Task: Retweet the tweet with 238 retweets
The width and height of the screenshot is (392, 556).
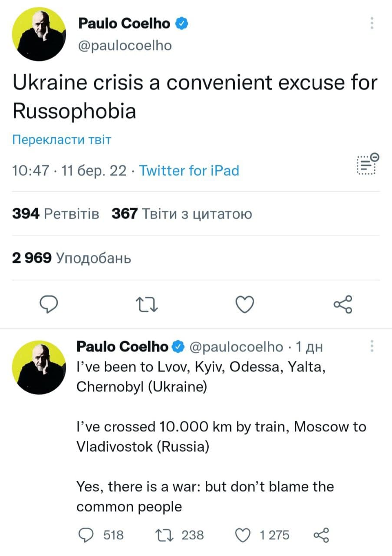Action: [164, 535]
